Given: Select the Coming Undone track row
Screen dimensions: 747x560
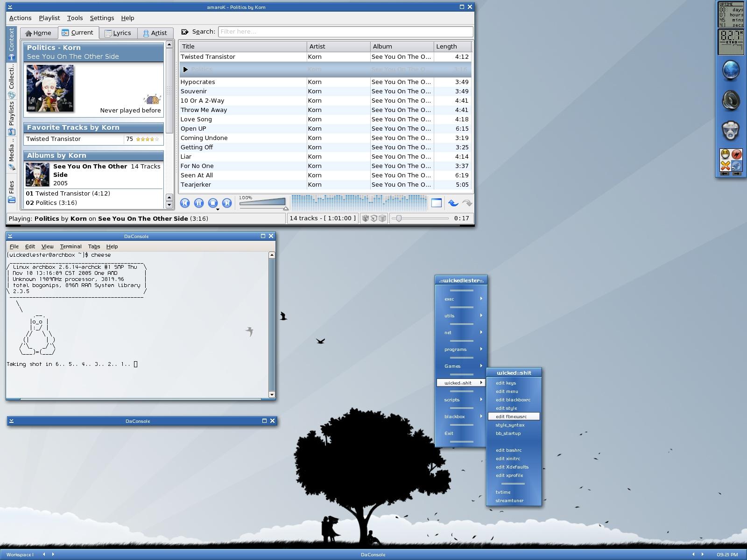Looking at the screenshot, I should 325,138.
